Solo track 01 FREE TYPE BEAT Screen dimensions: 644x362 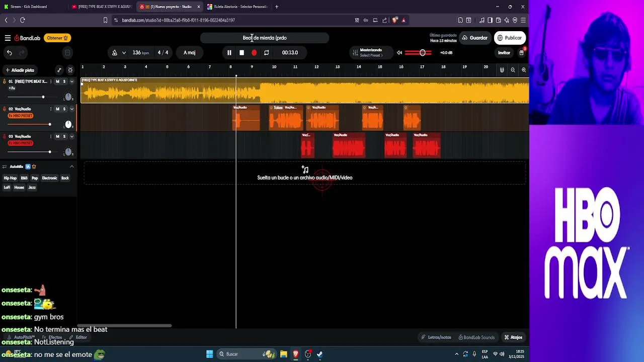64,81
